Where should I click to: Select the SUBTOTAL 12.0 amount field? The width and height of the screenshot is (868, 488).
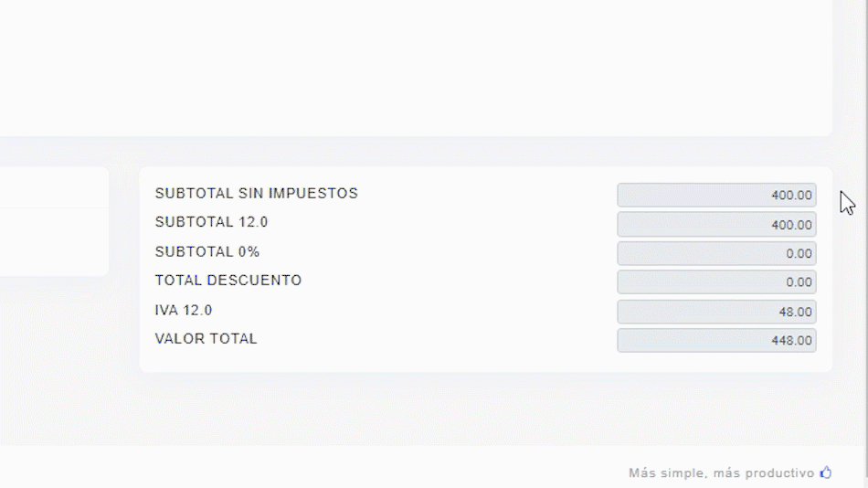(716, 224)
